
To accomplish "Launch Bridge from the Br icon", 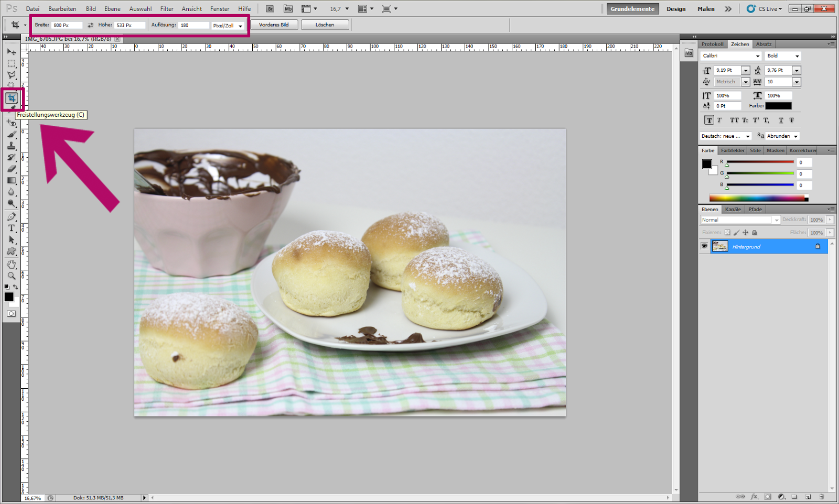I will point(270,9).
